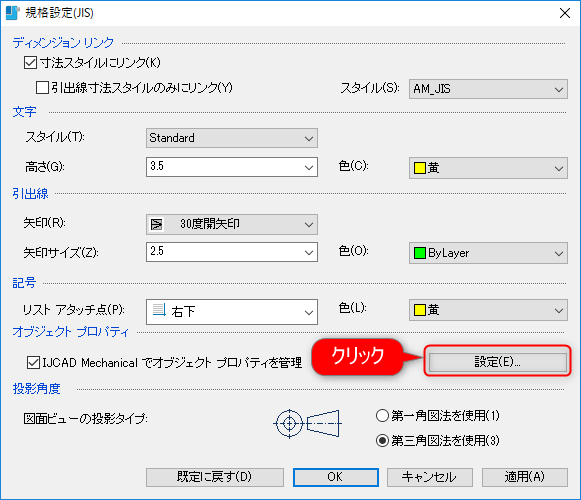
Task: Enable 引出線寸法スタイルのみにリンク(Y) checkbox
Action: pos(42,88)
